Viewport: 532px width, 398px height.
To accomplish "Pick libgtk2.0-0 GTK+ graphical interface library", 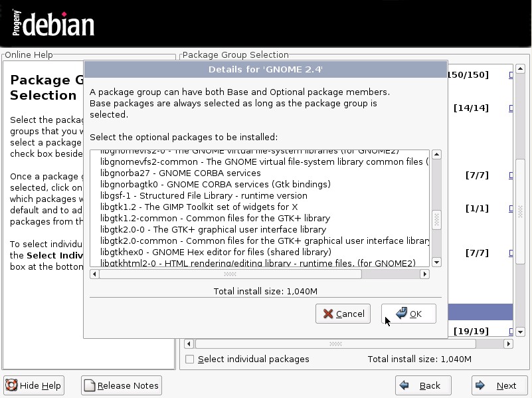I will tap(213, 229).
